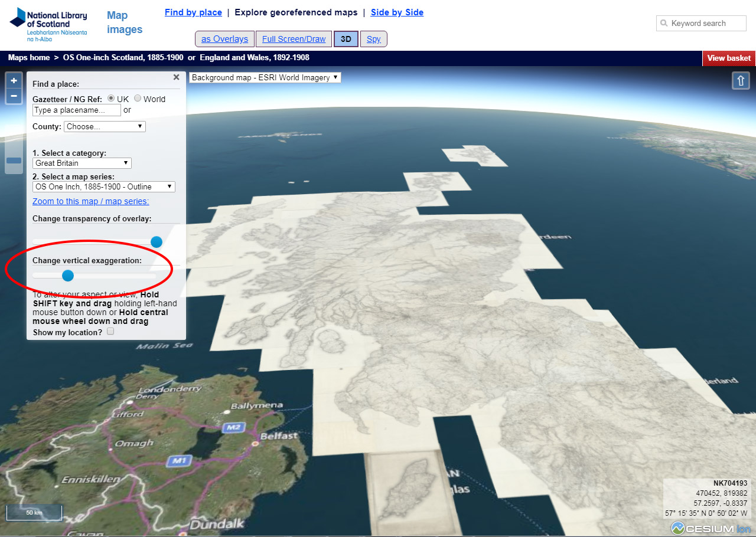Click the Type a placename input field
The width and height of the screenshot is (756, 537).
pos(76,110)
